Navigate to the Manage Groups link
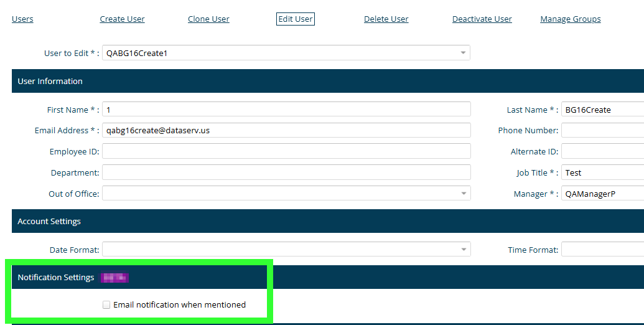This screenshot has height=325, width=644. (x=570, y=19)
